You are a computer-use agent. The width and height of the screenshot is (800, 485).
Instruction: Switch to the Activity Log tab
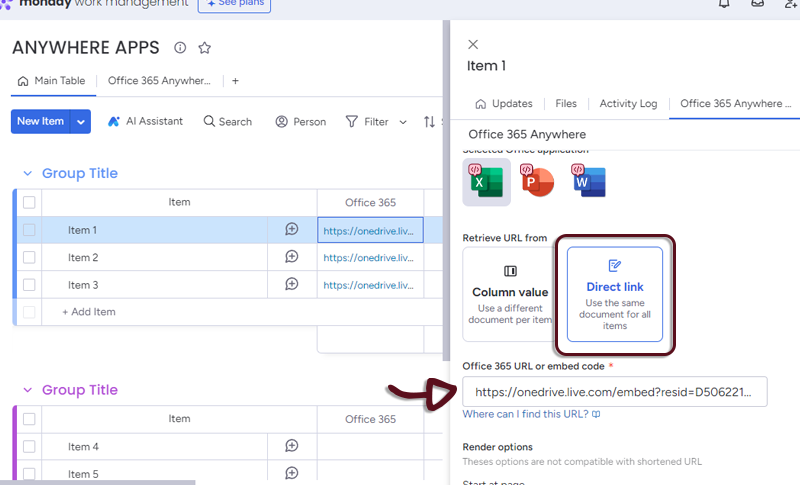click(628, 104)
